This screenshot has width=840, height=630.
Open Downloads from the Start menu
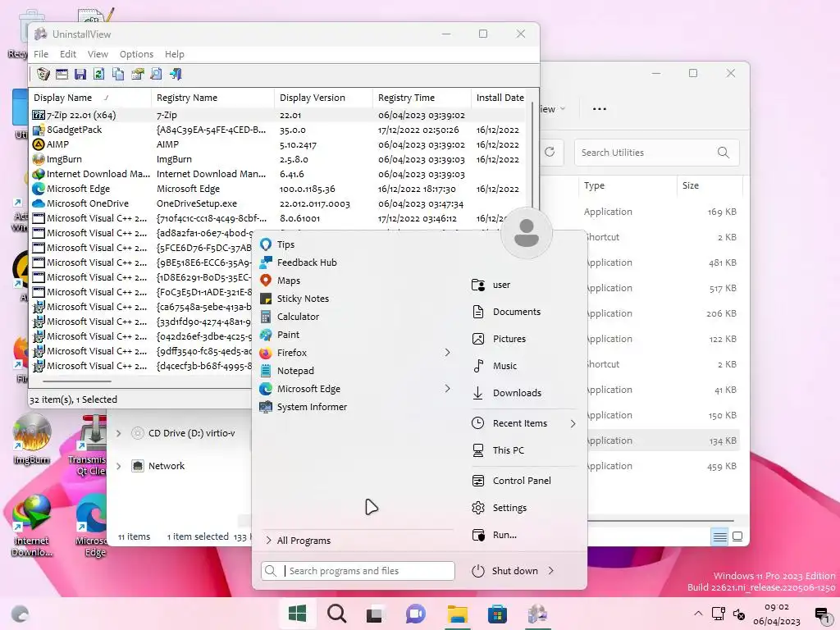524,393
